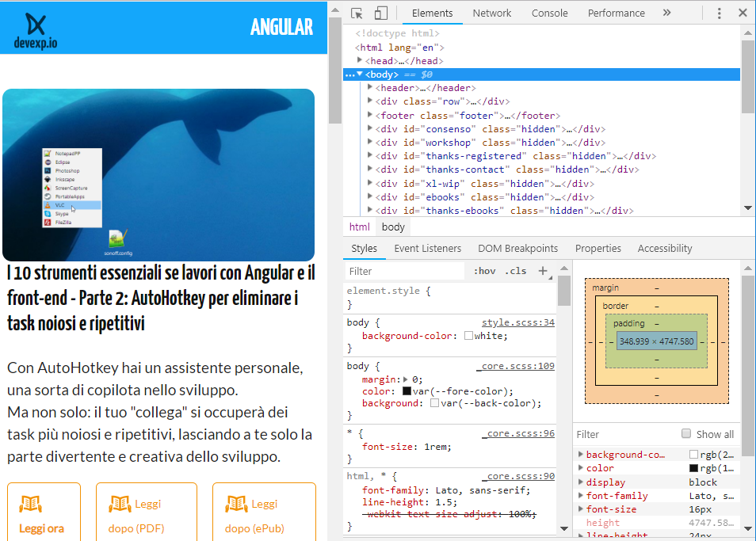Screen dimensions: 756x541
Task: Click computed color black swatch
Action: point(694,468)
